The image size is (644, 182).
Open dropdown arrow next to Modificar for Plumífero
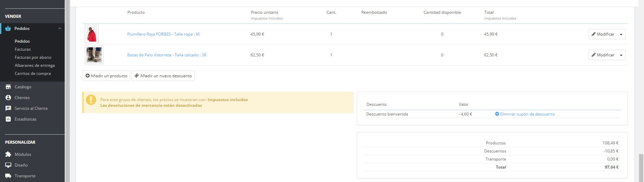[x=621, y=34]
